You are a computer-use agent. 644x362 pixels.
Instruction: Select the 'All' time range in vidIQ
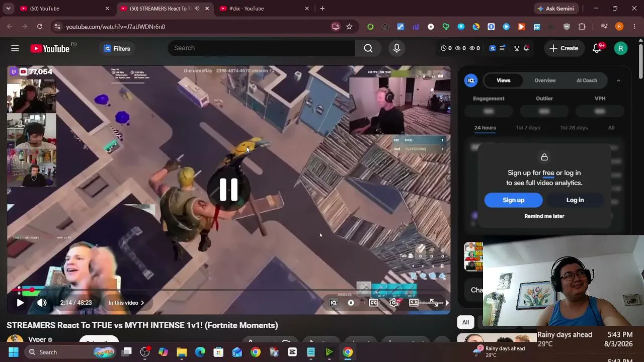(611, 128)
